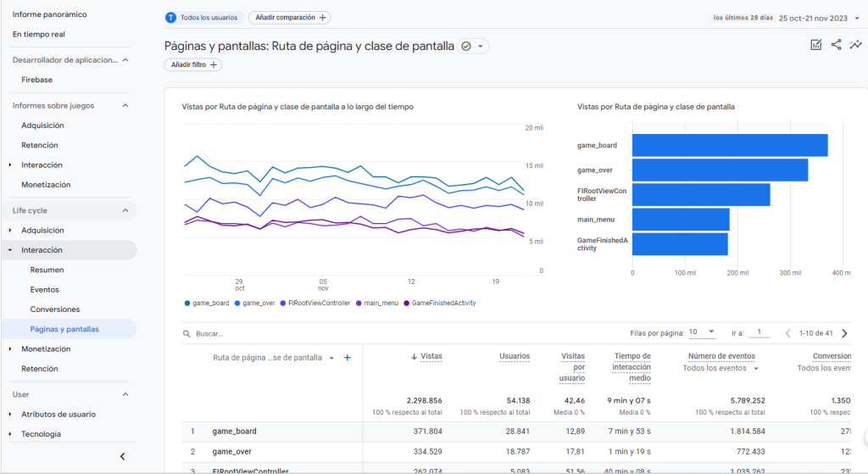Click the game_board bar in bar chart
The image size is (868, 474).
pyautogui.click(x=729, y=145)
